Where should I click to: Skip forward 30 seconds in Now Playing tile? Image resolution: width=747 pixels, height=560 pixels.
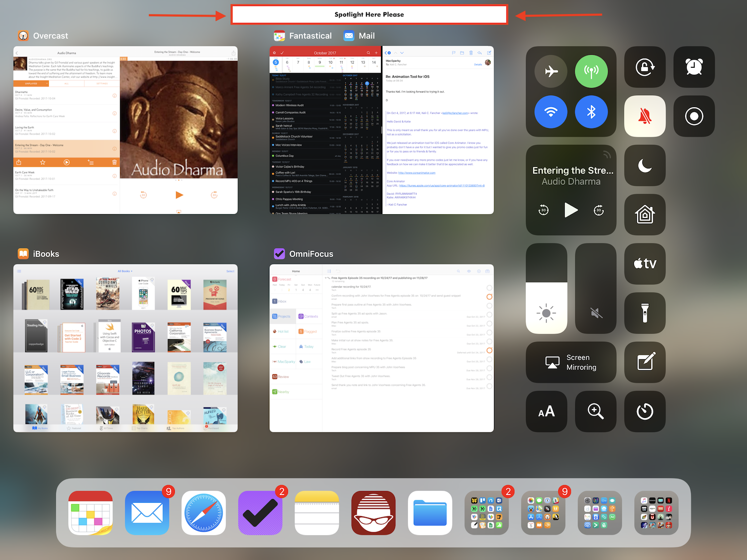click(599, 210)
